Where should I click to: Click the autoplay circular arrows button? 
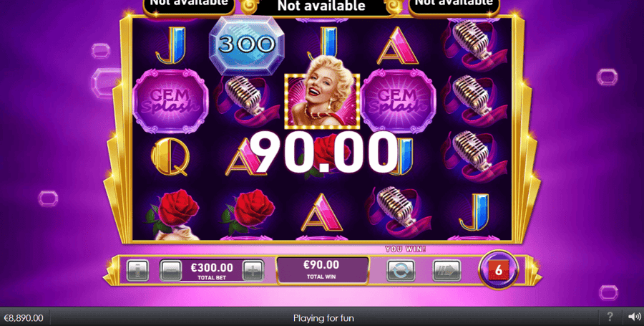click(401, 271)
